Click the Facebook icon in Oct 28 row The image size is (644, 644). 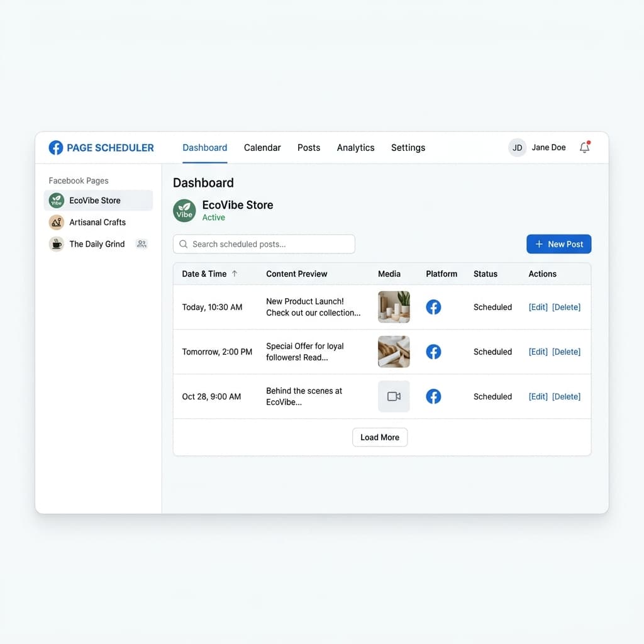(433, 396)
